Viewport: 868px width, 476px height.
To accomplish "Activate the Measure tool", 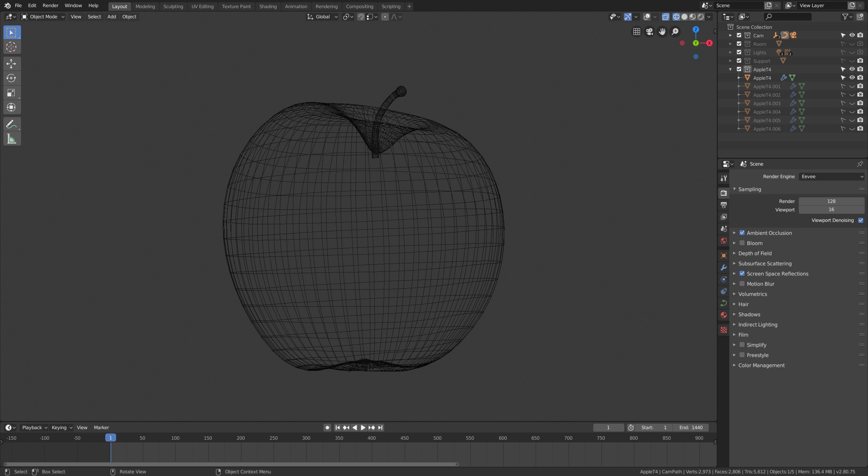I will (x=12, y=139).
